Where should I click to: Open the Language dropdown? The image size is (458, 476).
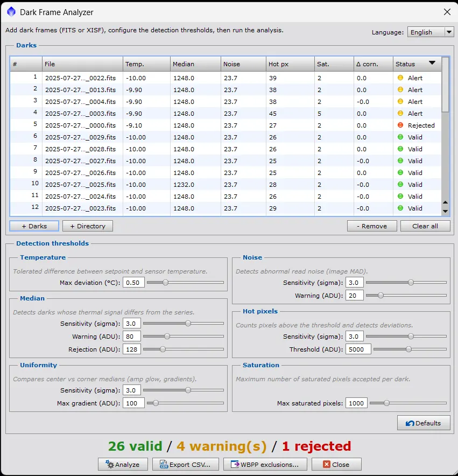[x=431, y=32]
